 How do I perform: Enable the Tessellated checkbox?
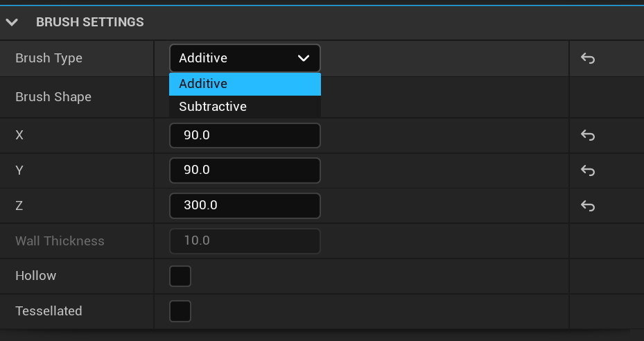click(180, 311)
